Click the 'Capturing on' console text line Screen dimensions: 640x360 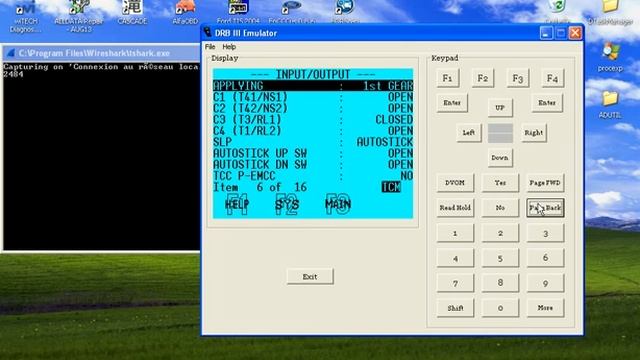101,67
